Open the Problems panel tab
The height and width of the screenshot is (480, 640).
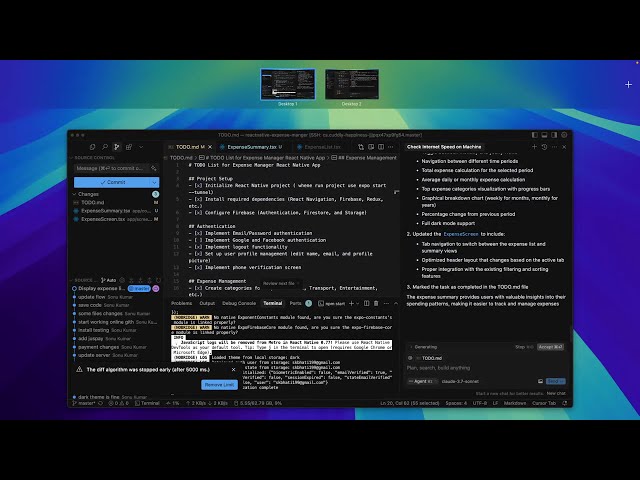tap(182, 303)
